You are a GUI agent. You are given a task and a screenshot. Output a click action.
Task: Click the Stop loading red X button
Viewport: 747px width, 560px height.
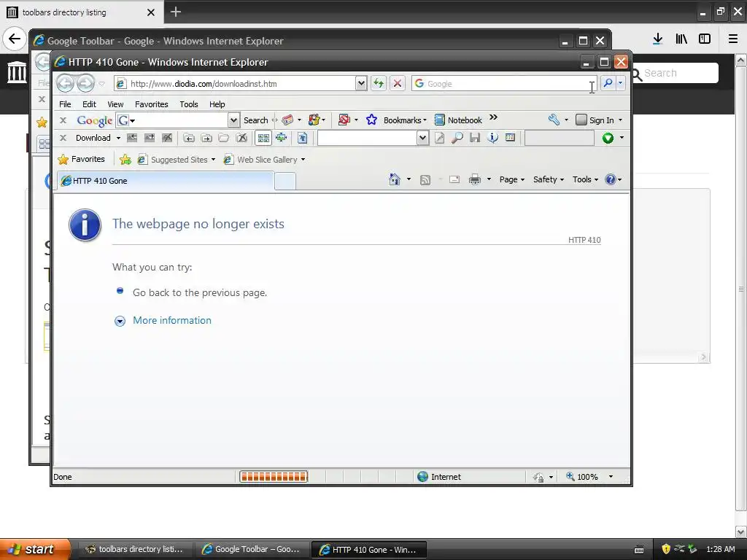point(398,83)
